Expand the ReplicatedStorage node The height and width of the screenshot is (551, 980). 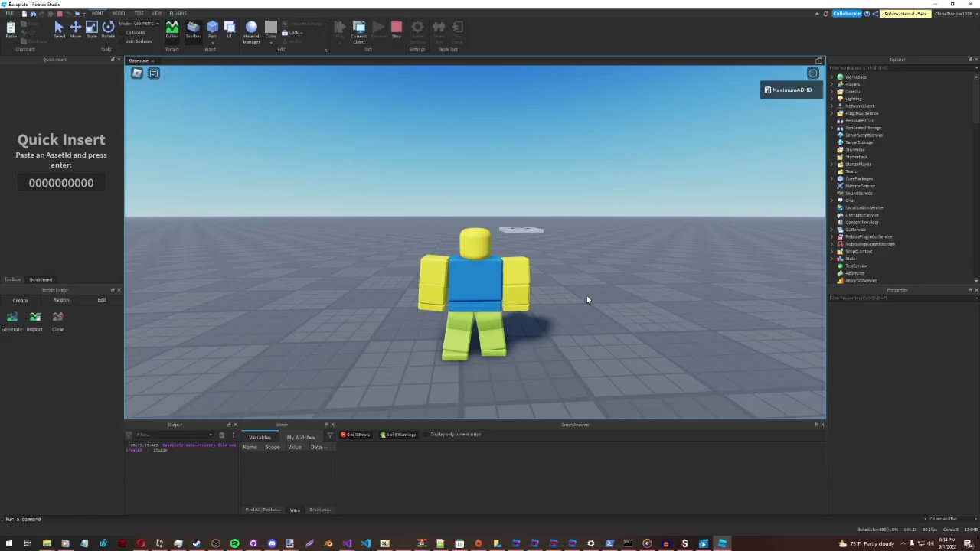pyautogui.click(x=832, y=128)
